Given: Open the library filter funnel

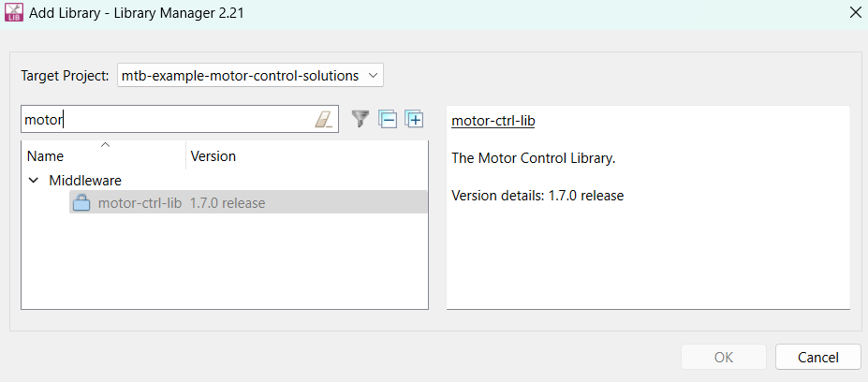Looking at the screenshot, I should (360, 119).
